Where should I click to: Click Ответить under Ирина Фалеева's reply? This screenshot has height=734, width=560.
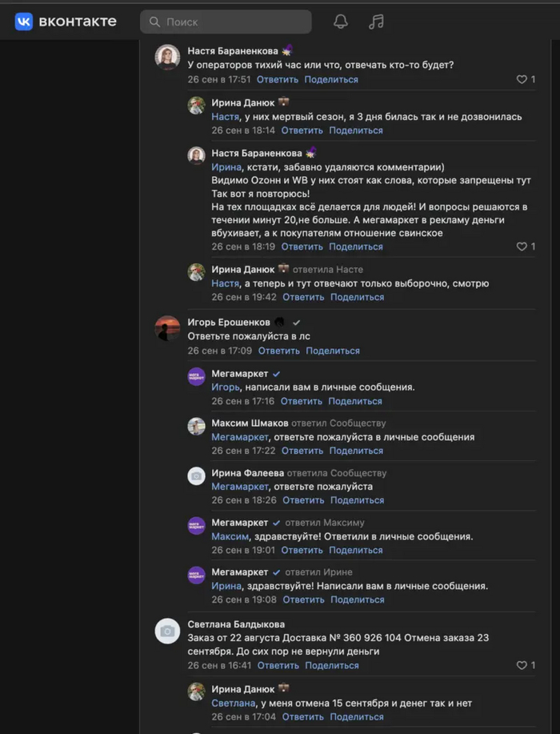[303, 500]
